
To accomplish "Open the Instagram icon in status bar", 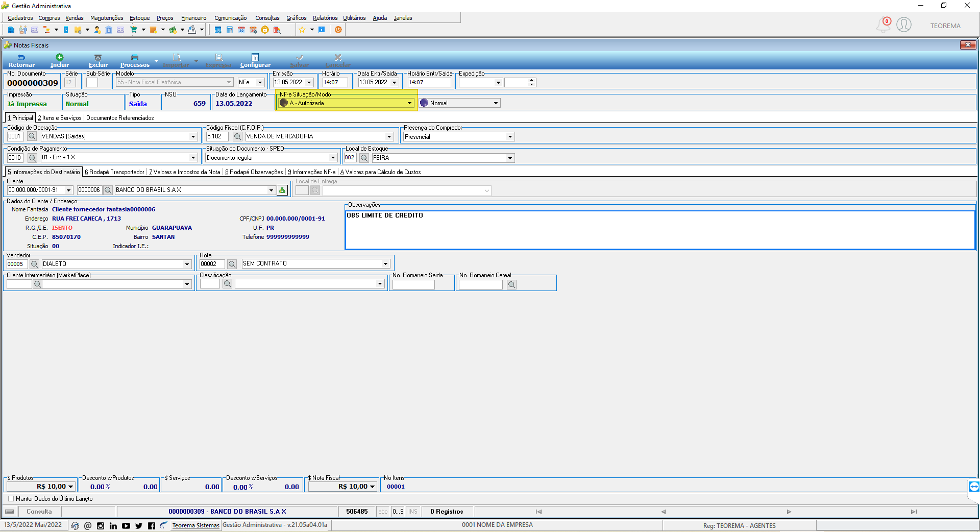I will (x=101, y=526).
